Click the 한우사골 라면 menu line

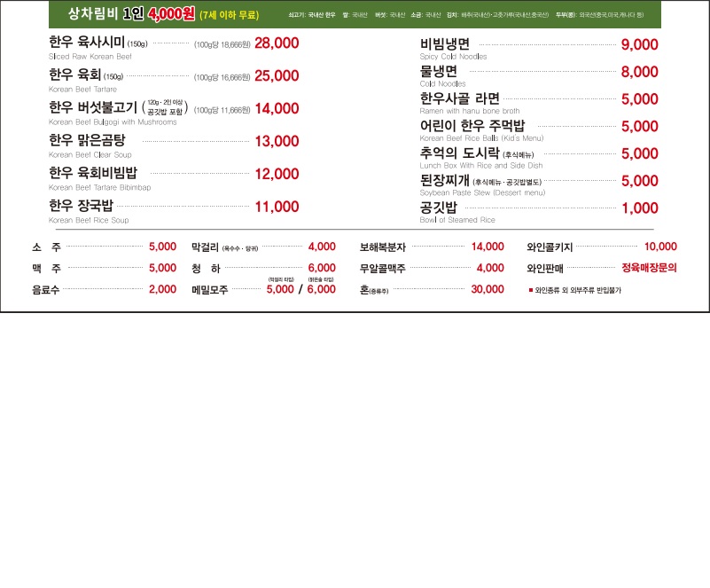pos(457,99)
